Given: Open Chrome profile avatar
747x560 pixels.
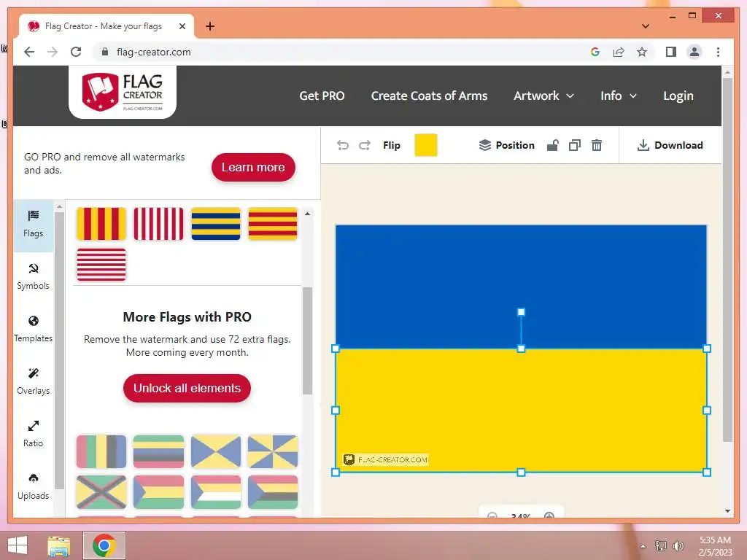Looking at the screenshot, I should (694, 52).
